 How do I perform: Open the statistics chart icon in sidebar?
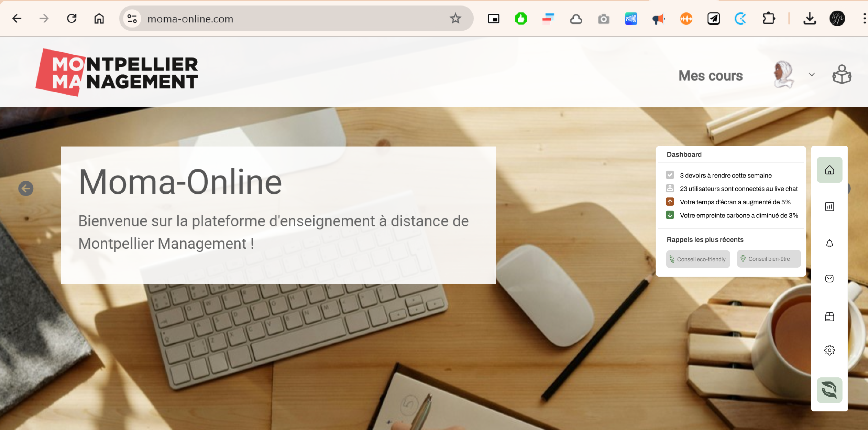829,207
